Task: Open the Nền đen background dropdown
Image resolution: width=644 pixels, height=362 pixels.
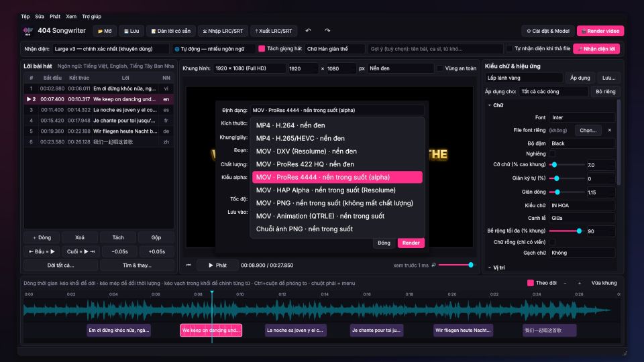Action: [400, 68]
